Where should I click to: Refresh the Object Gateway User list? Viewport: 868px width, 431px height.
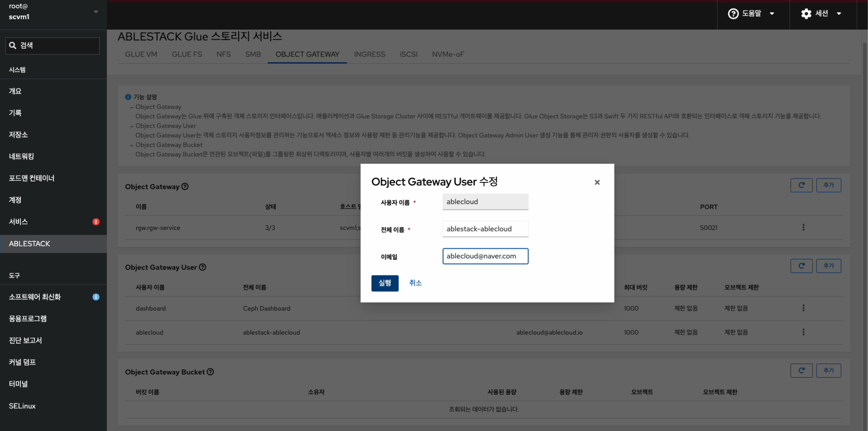(x=801, y=266)
